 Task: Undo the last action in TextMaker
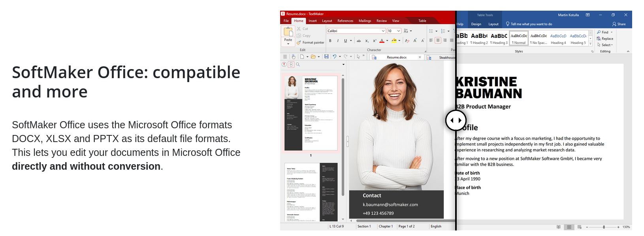334,56
